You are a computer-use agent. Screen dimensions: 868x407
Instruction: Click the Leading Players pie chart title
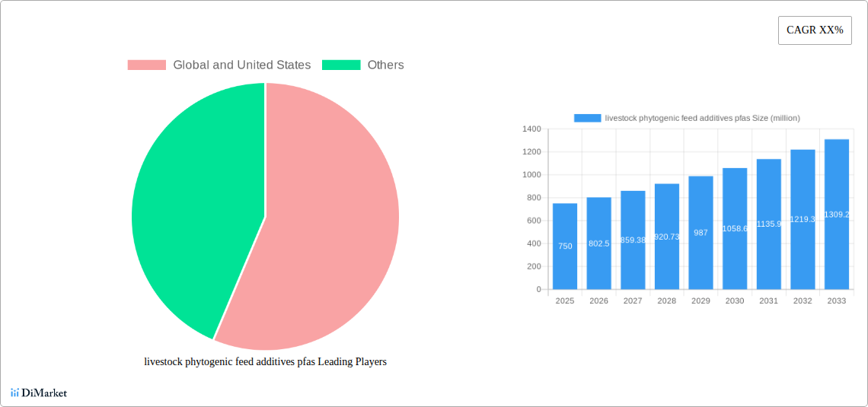265,362
